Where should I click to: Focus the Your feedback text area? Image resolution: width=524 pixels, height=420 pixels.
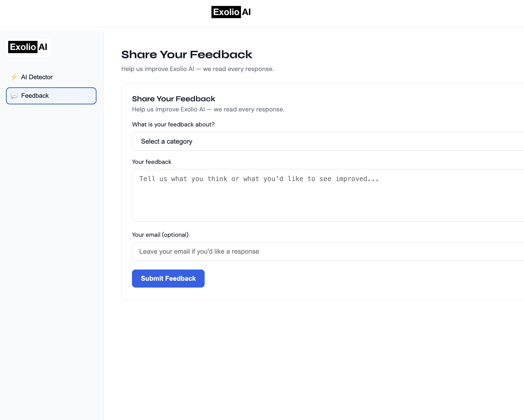(x=328, y=195)
